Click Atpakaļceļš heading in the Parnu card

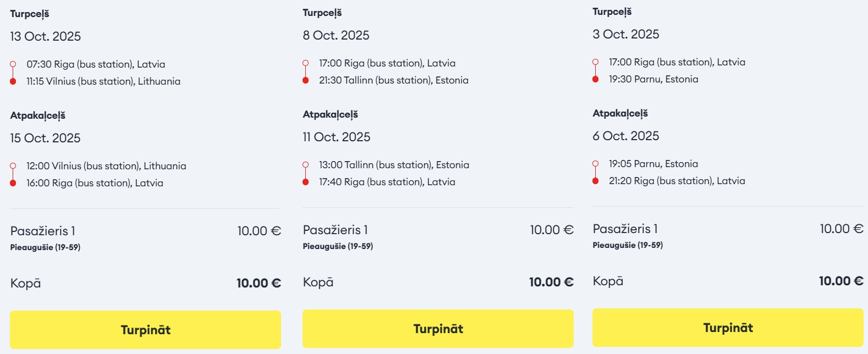click(620, 113)
